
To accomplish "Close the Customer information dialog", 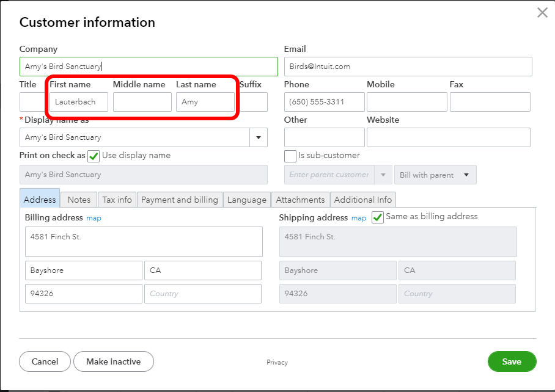I will point(542,13).
